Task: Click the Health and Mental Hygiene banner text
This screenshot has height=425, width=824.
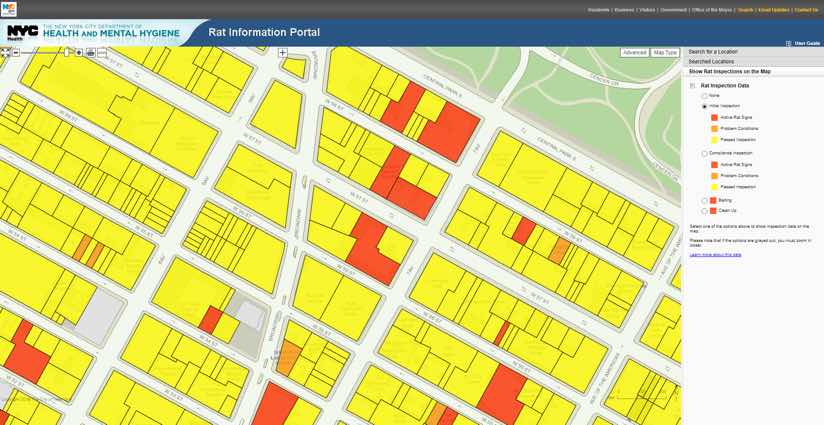Action: pos(110,34)
